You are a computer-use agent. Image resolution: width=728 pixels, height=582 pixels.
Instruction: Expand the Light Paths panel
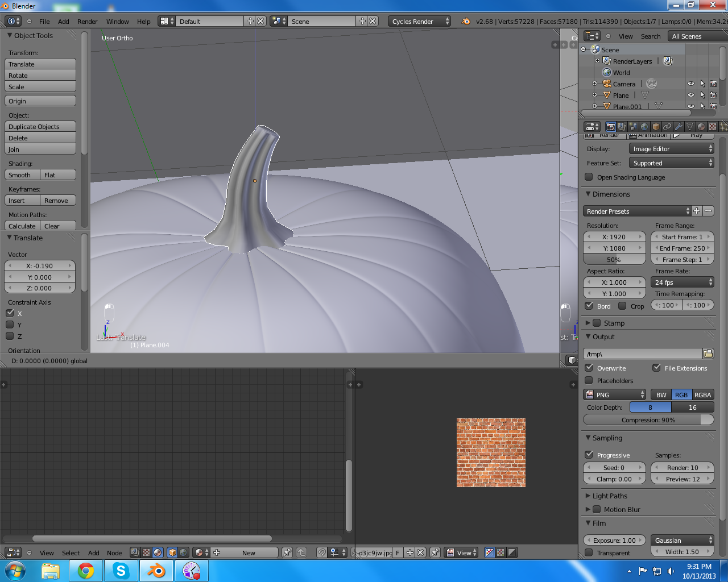[x=610, y=496]
